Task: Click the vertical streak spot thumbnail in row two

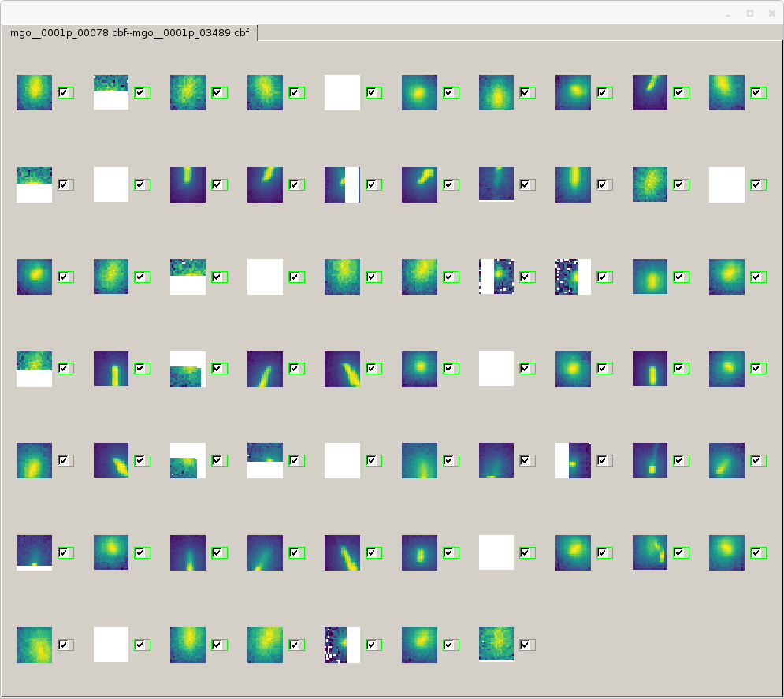Action: coord(188,184)
